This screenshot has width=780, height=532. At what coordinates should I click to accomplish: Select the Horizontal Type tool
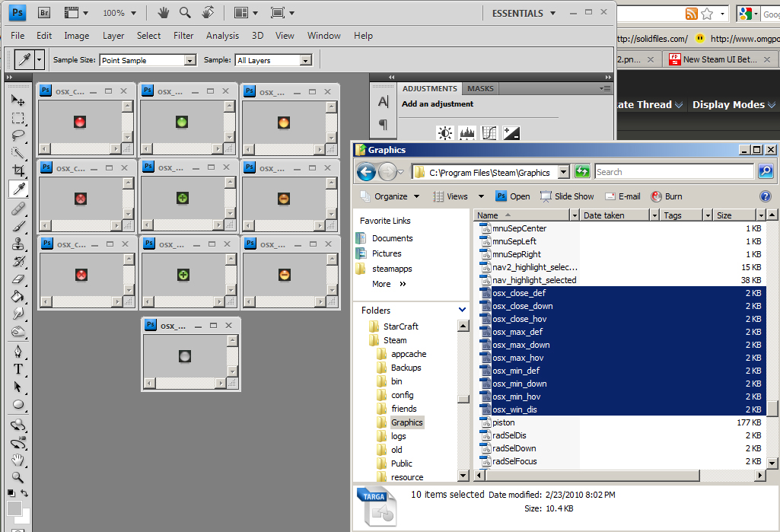[18, 369]
